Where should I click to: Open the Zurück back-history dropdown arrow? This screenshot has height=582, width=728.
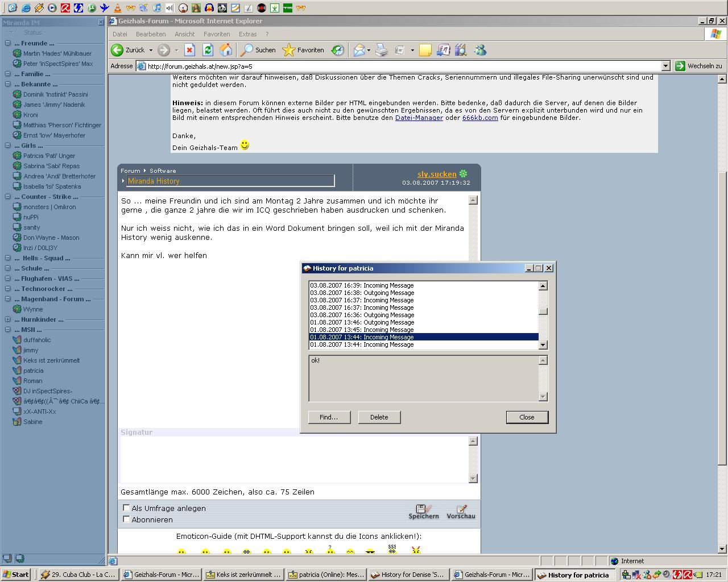151,50
